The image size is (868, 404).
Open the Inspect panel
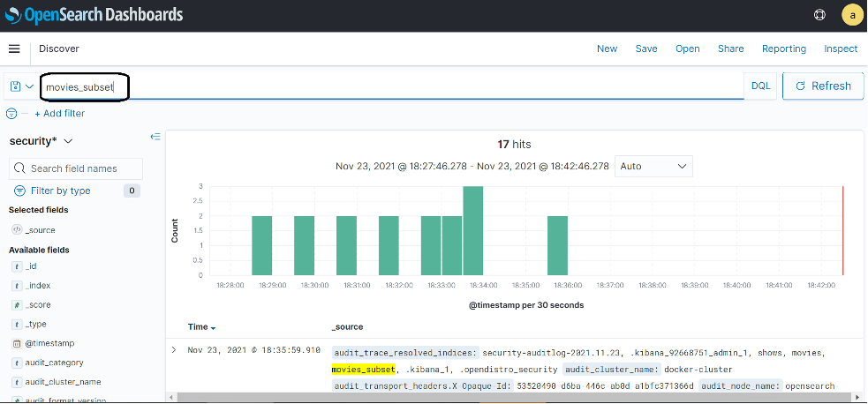coord(841,49)
